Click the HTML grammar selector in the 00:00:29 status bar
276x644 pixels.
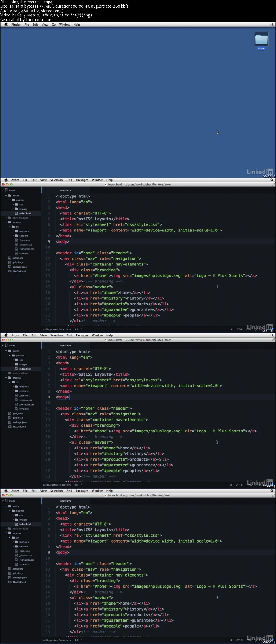click(249, 485)
